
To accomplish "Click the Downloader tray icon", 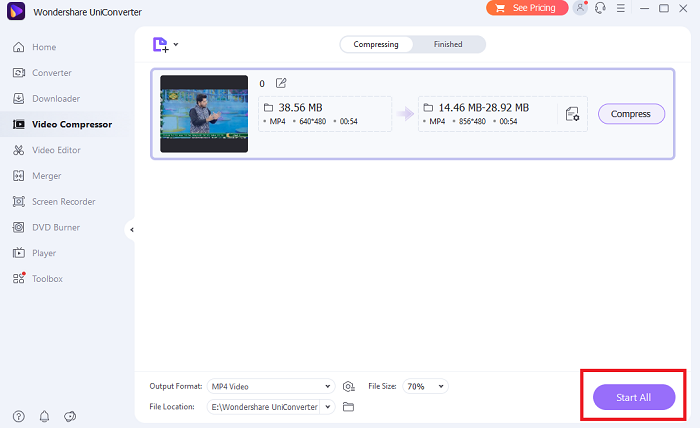I will pos(18,98).
